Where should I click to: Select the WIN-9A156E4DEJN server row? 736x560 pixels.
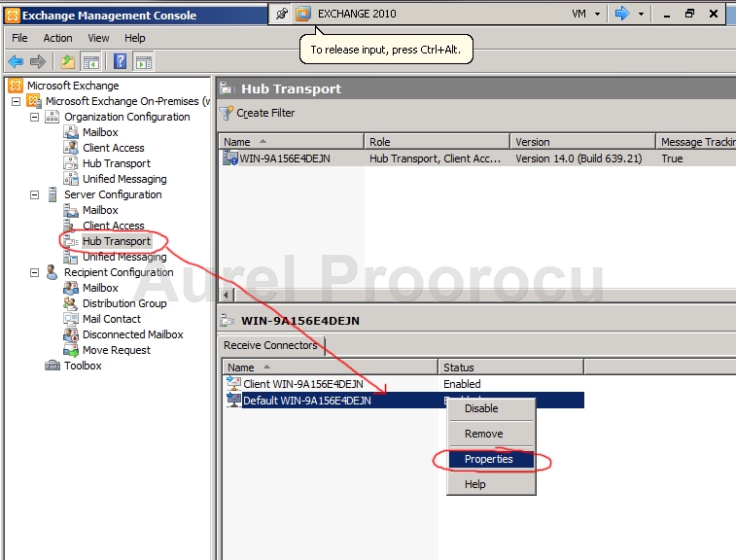(x=477, y=158)
